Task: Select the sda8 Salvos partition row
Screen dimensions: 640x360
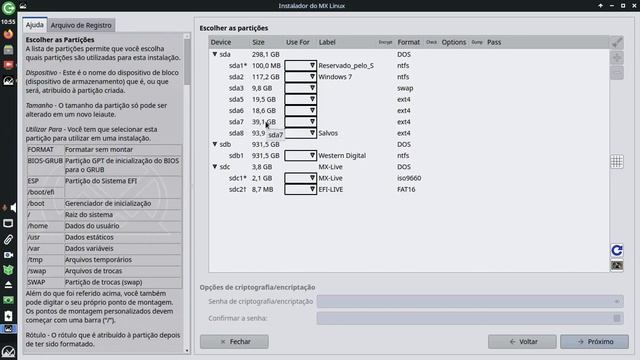Action: pos(409,133)
